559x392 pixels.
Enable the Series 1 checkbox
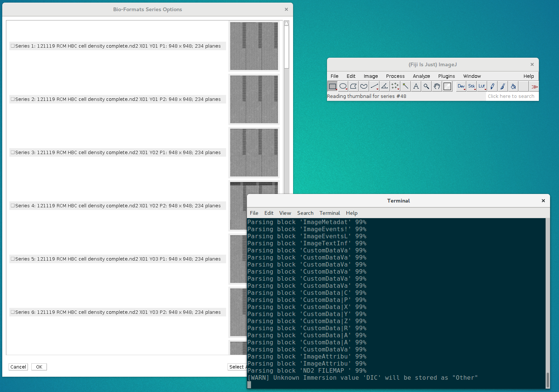pos(12,46)
